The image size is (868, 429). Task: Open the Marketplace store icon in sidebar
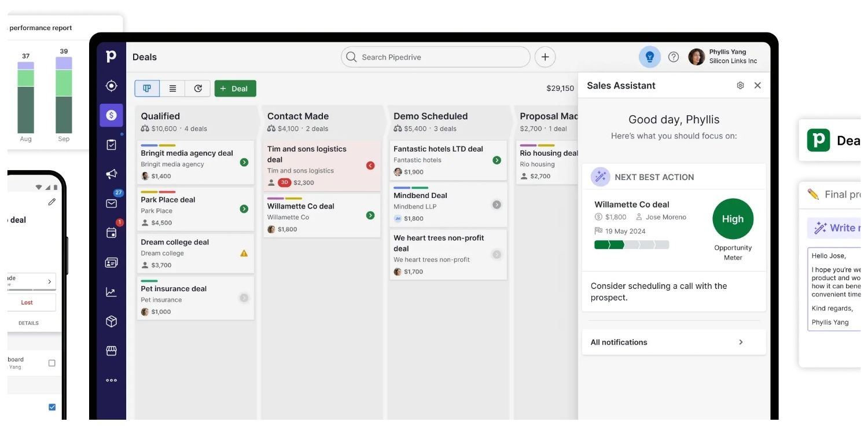click(x=111, y=351)
